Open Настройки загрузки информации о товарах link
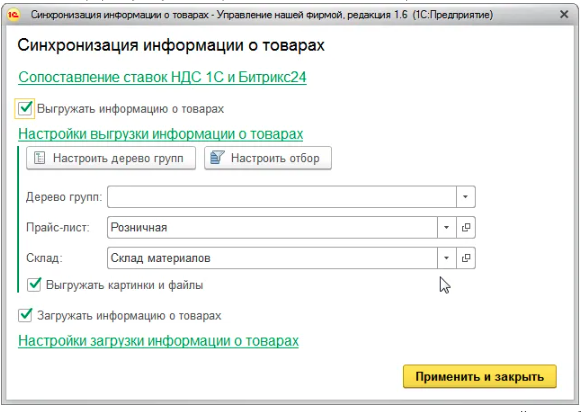The height and width of the screenshot is (412, 581). click(x=158, y=340)
